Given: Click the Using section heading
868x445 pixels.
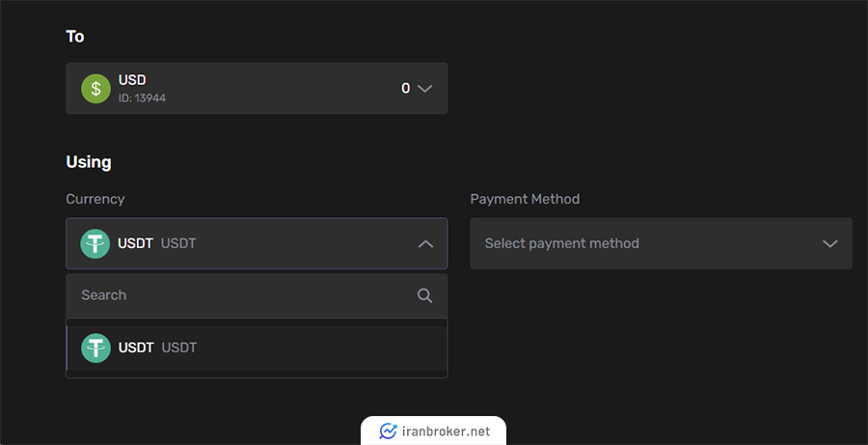Looking at the screenshot, I should pos(89,162).
